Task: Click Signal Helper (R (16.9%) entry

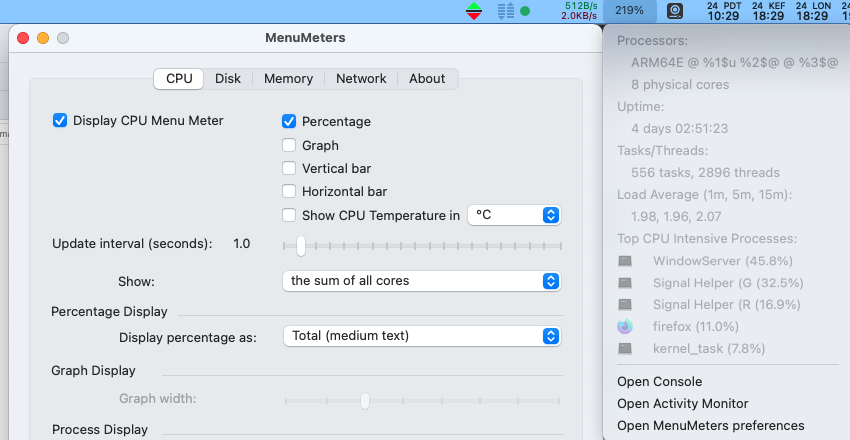Action: pos(726,305)
